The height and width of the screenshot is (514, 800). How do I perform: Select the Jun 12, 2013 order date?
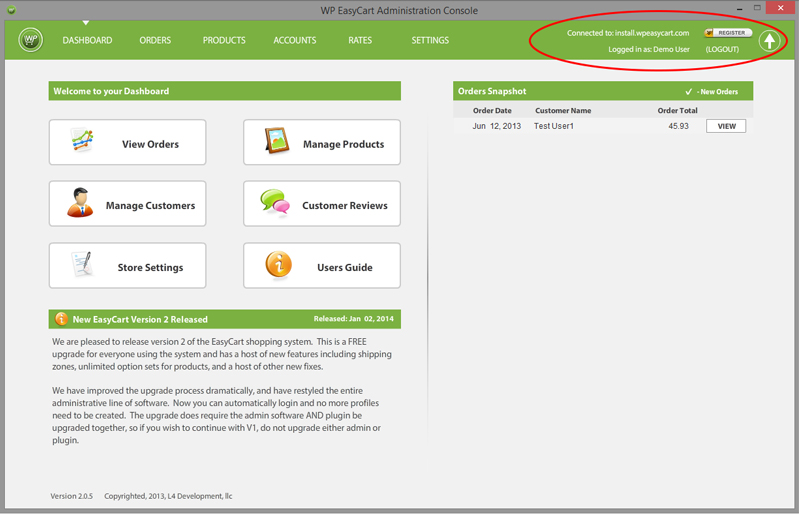pos(496,126)
